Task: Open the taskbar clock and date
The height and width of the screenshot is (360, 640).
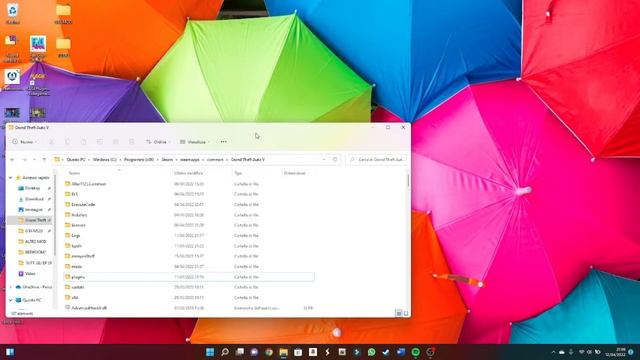Action: coord(616,352)
